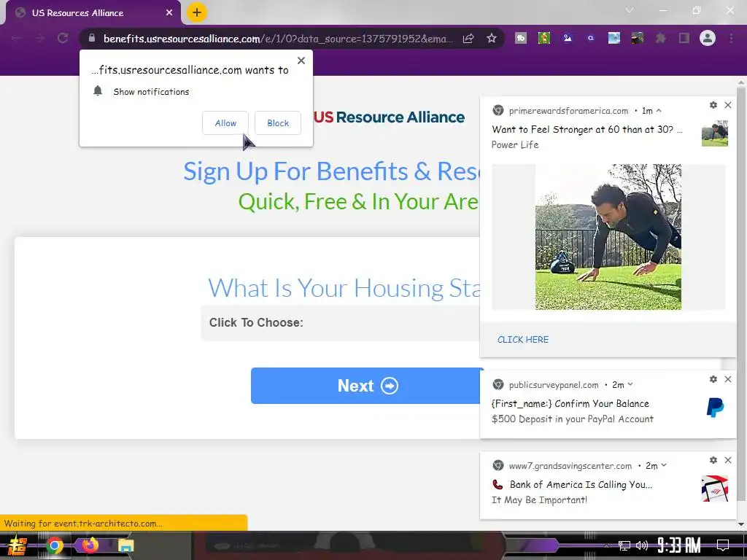
Task: Open File Explorer from the taskbar
Action: click(125, 545)
